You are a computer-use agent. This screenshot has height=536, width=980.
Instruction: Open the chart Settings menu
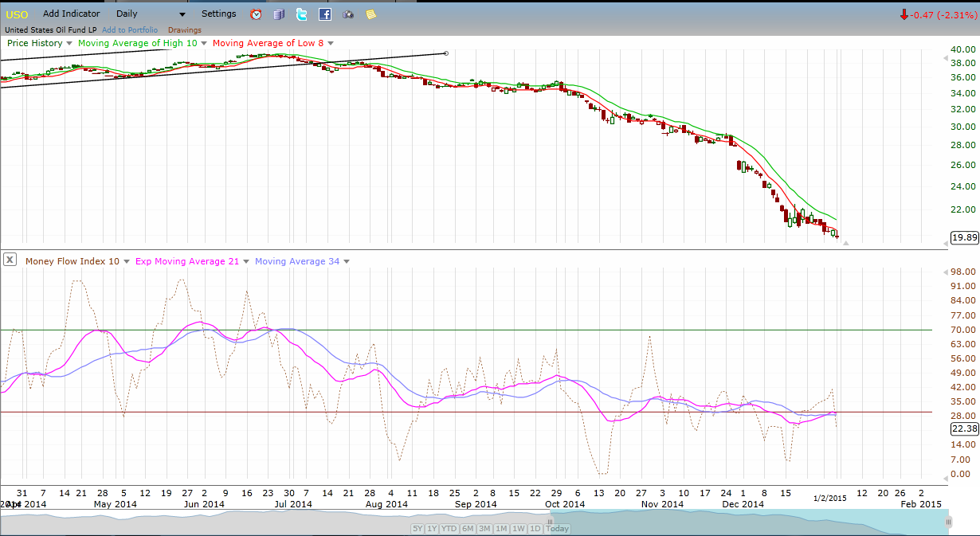(218, 14)
